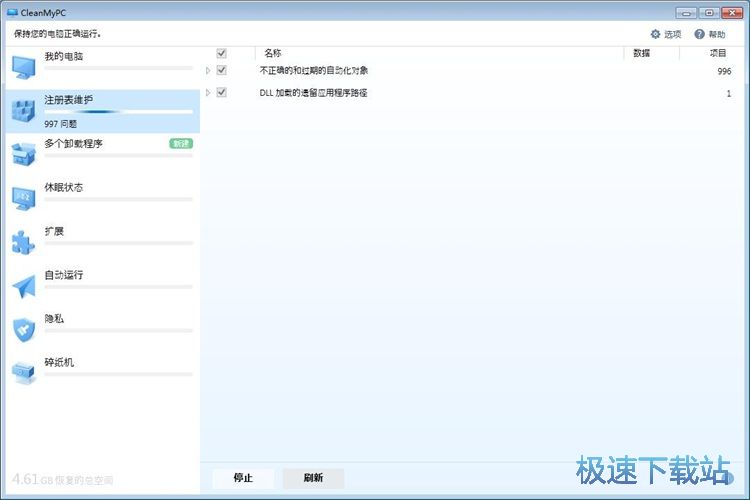Image resolution: width=750 pixels, height=500 pixels.
Task: Open the Multi Uninstaller box icon
Action: pos(23,155)
